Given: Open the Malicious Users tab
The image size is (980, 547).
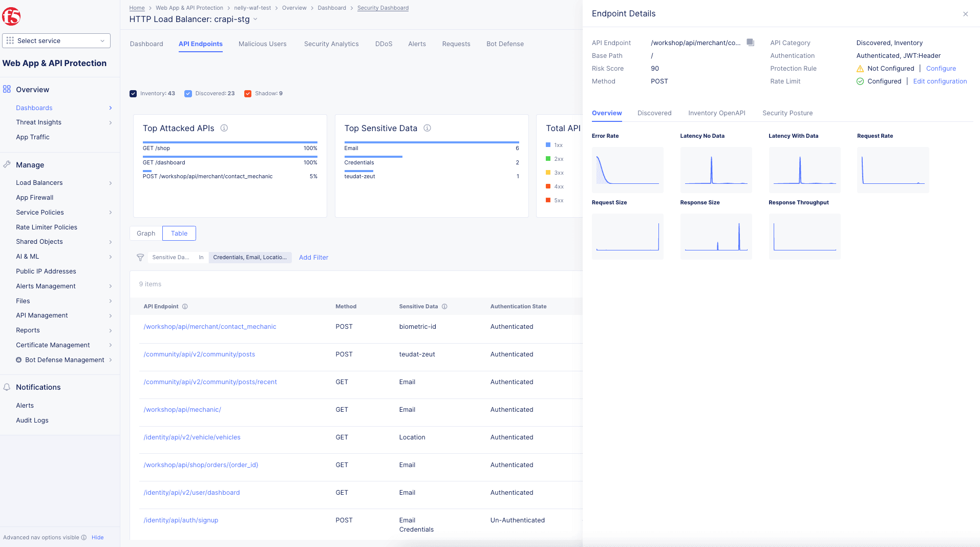Looking at the screenshot, I should [262, 44].
